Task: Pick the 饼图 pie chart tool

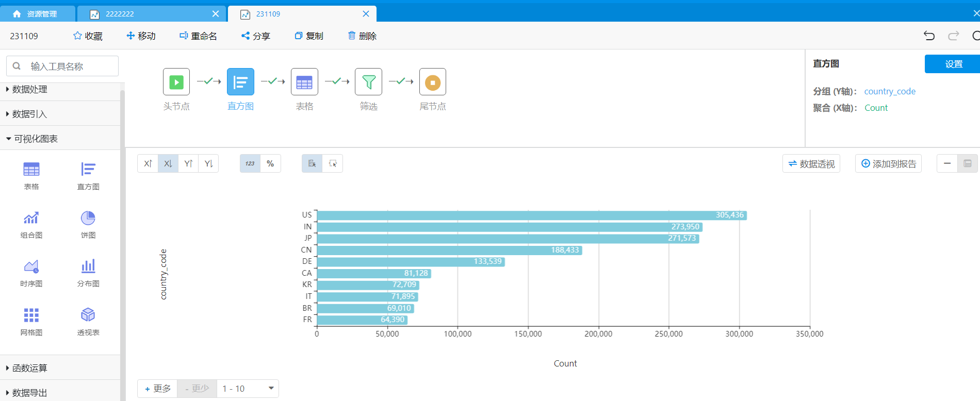Action: click(88, 224)
